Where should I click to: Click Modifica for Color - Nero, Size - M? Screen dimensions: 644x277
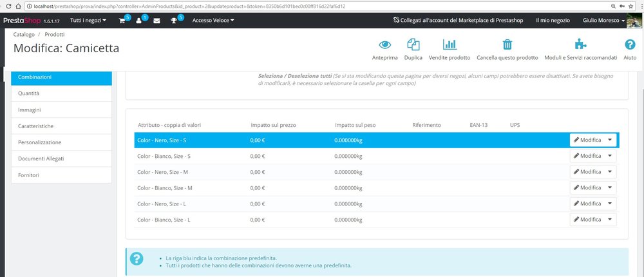tap(587, 172)
